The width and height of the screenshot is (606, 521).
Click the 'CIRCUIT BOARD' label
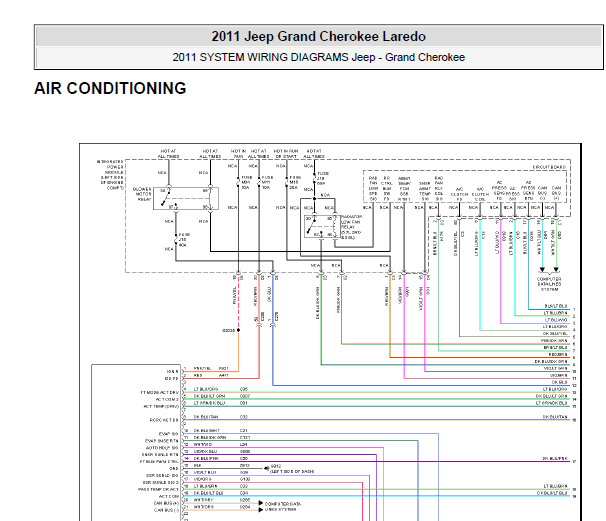tap(549, 167)
